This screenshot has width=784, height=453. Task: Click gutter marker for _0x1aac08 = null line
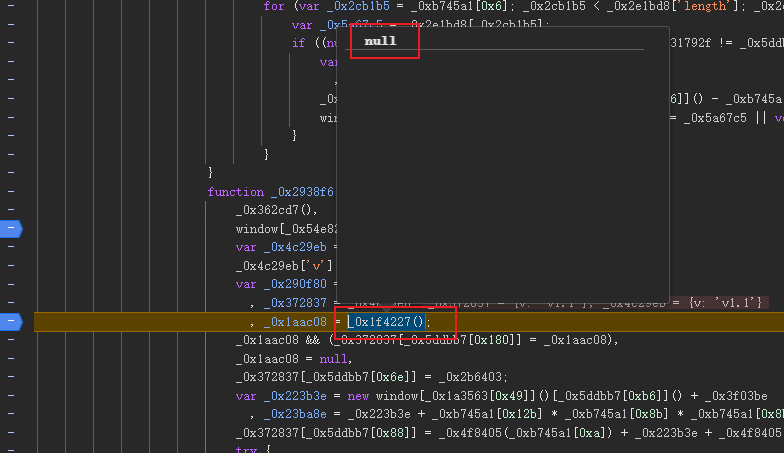point(10,358)
